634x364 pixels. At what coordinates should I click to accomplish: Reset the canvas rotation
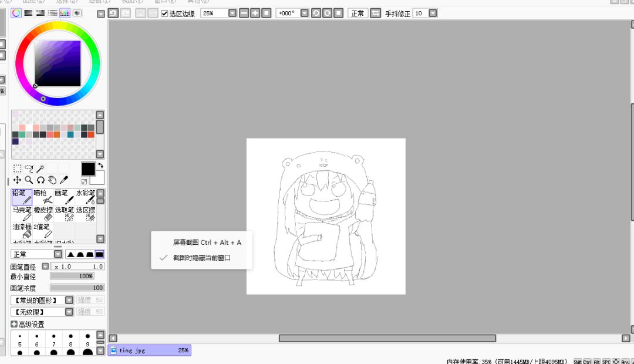(x=339, y=14)
